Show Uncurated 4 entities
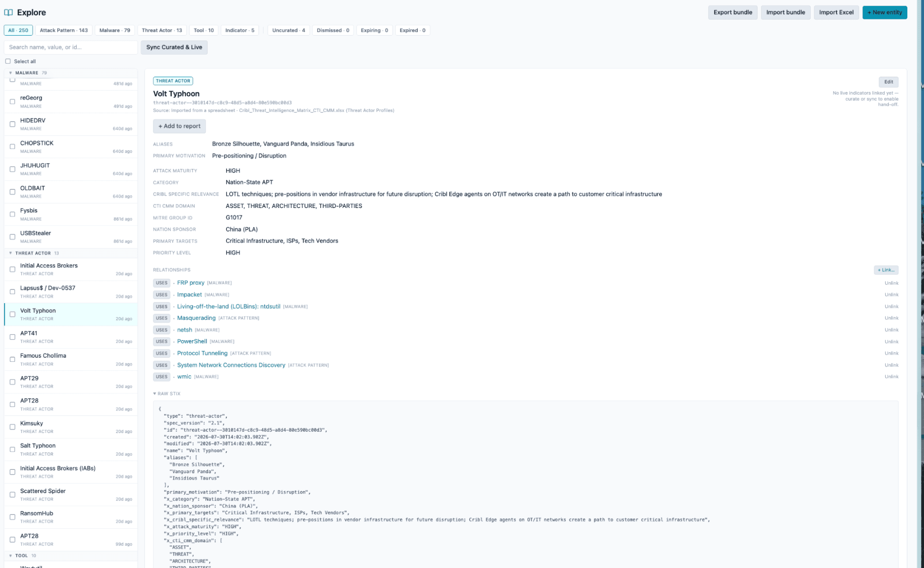Screen dimensions: 924x568 289,31
